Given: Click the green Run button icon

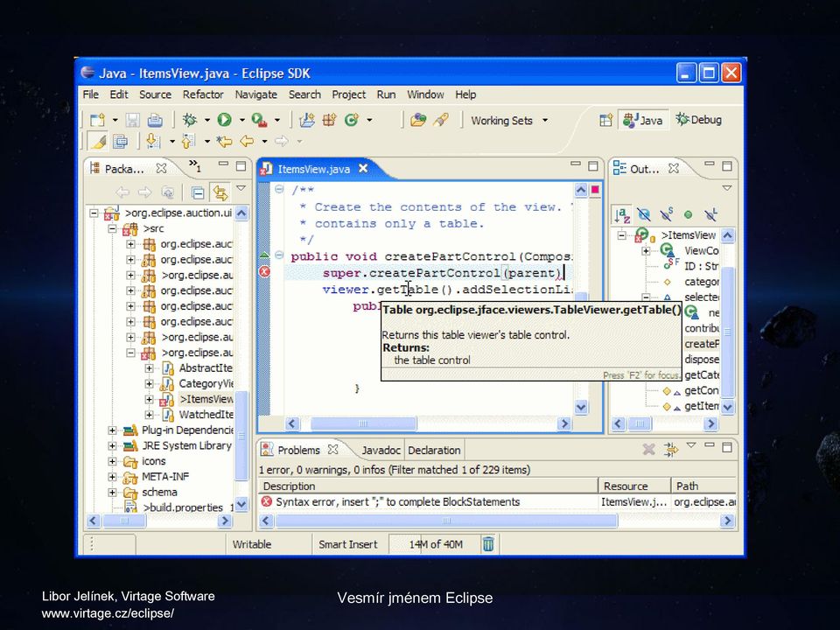Looking at the screenshot, I should pos(225,120).
